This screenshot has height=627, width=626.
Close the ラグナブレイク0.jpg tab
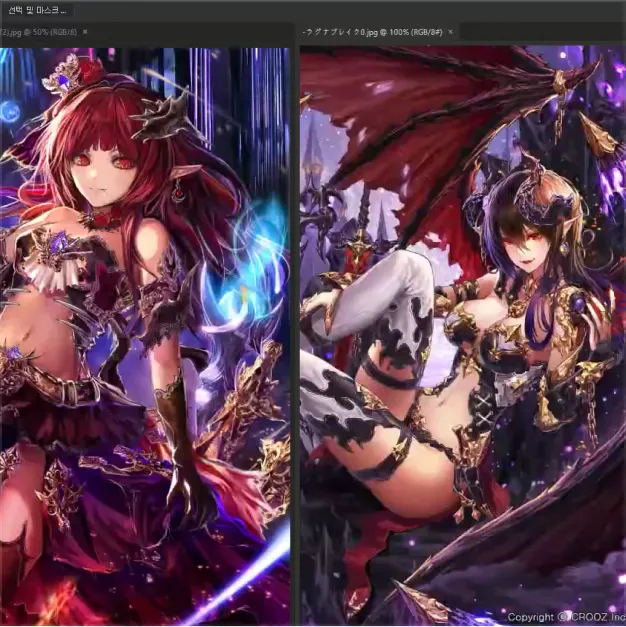coord(450,32)
